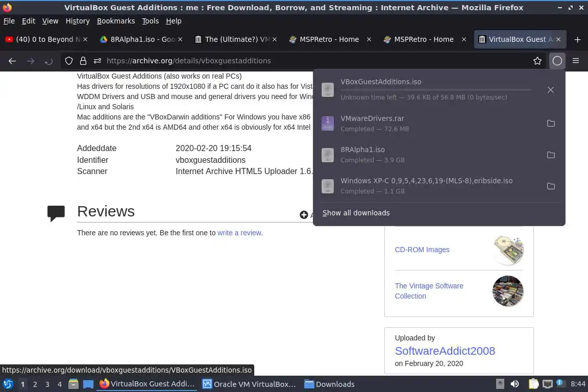Reload the current page
The height and width of the screenshot is (392, 588).
pos(49,61)
